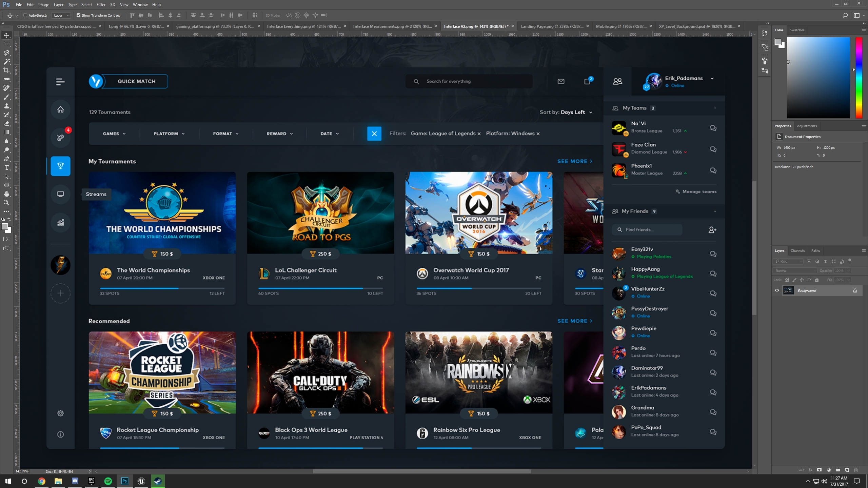Toggle the shape layer filter
The height and width of the screenshot is (488, 868).
[833, 261]
